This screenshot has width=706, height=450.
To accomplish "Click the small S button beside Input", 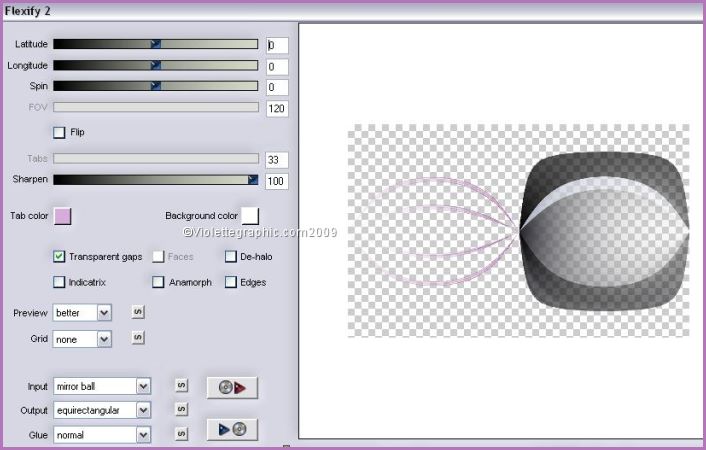I will (181, 384).
